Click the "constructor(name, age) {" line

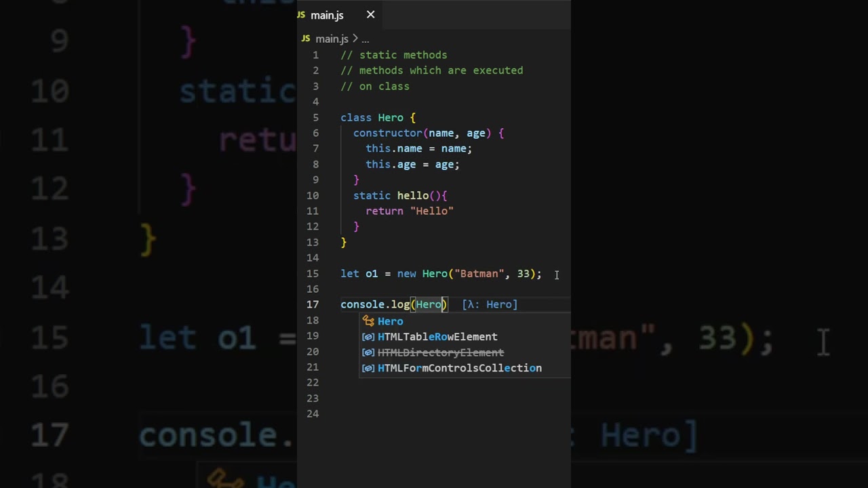click(x=429, y=134)
